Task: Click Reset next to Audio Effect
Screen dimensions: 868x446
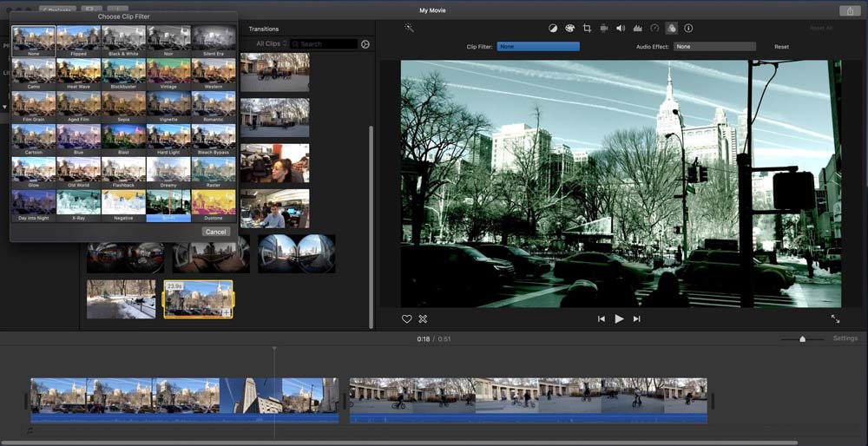Action: pyautogui.click(x=782, y=47)
